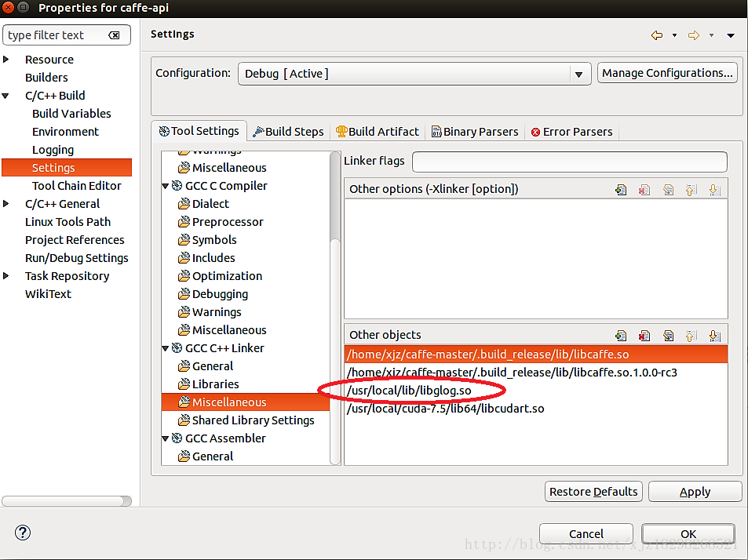
Task: Select Shared Library Settings option
Action: tap(253, 420)
